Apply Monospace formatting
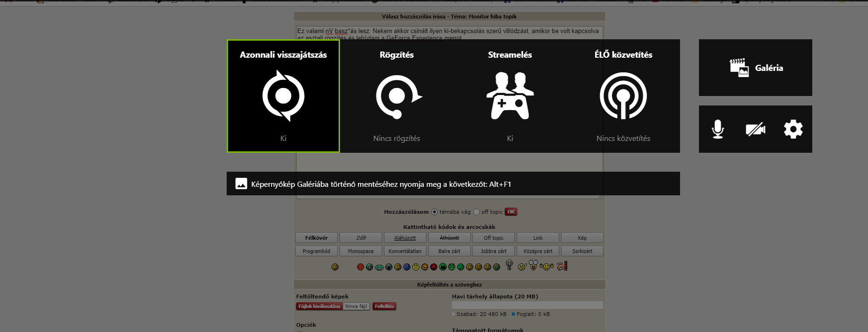The width and height of the screenshot is (868, 332). tap(361, 251)
